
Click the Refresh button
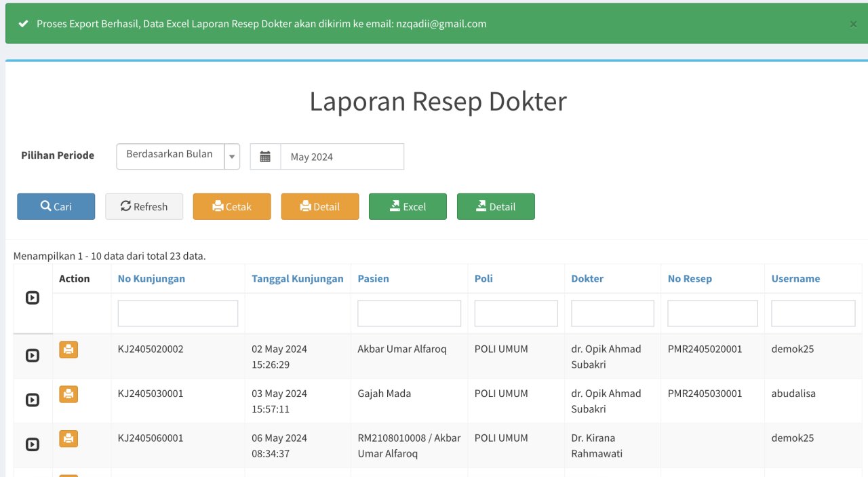point(144,207)
